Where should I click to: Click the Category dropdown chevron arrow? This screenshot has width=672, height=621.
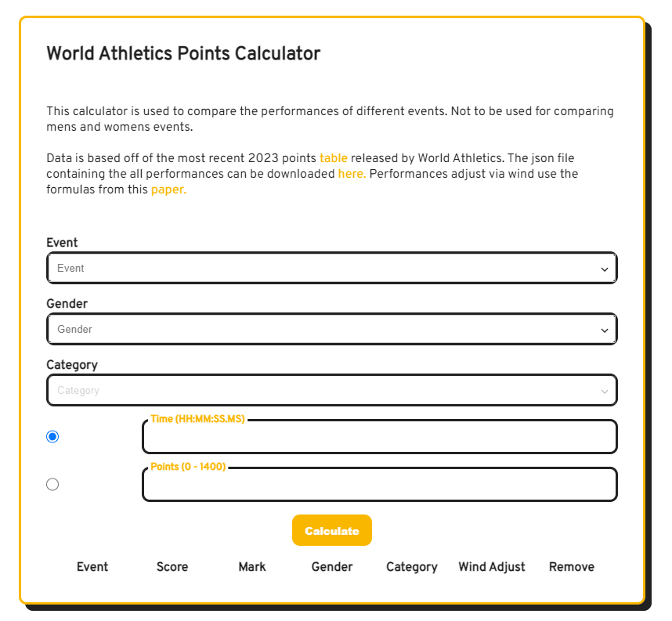[605, 391]
